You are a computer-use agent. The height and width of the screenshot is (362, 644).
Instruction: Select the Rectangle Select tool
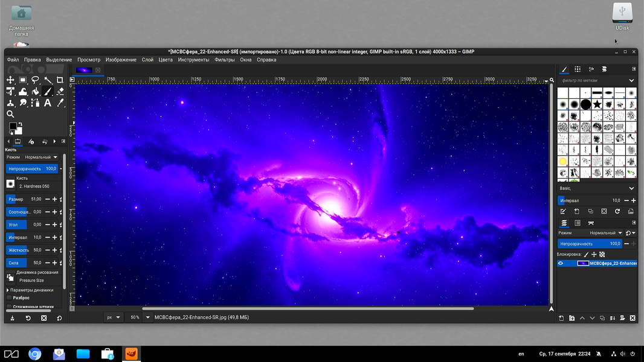pos(23,80)
